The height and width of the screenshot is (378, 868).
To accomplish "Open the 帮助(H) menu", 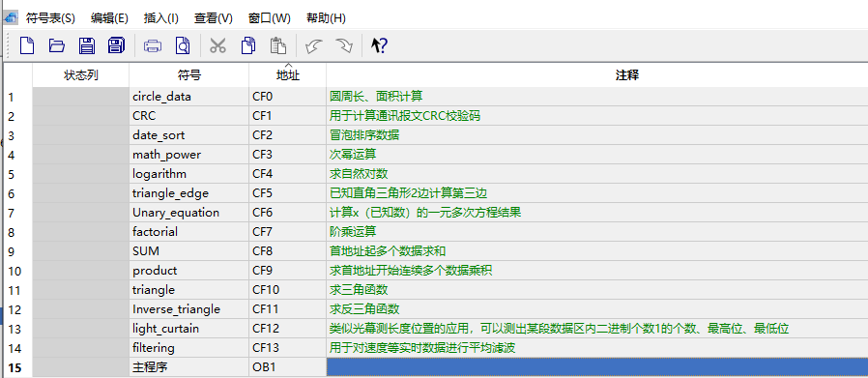I will (326, 18).
